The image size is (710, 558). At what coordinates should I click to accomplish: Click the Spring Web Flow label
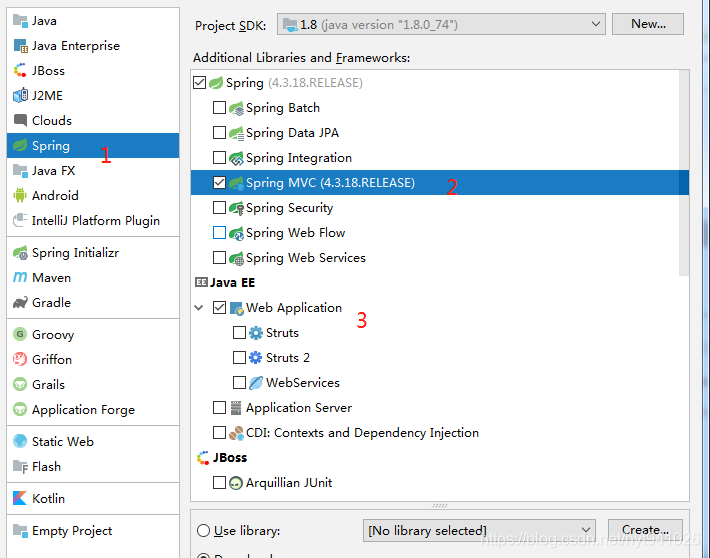click(295, 233)
